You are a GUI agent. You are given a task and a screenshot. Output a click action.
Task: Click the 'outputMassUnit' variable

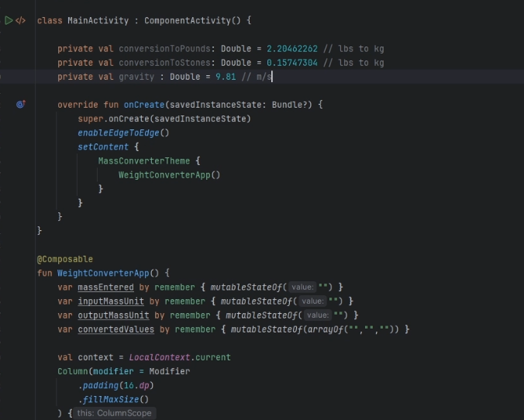[113, 315]
